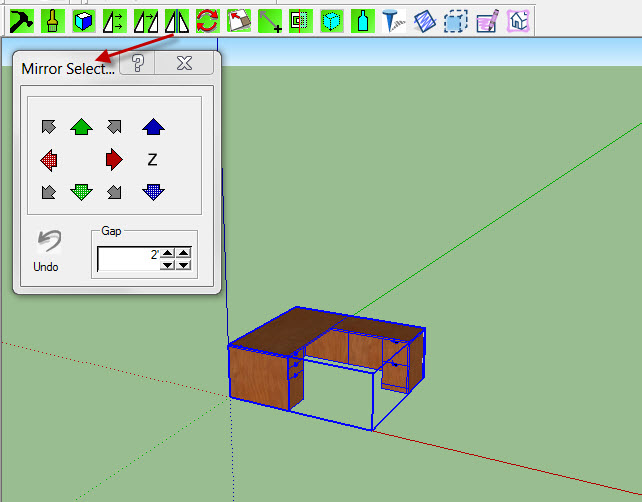The width and height of the screenshot is (642, 502).
Task: Mirror toward dotted red left arrow
Action: (x=49, y=160)
